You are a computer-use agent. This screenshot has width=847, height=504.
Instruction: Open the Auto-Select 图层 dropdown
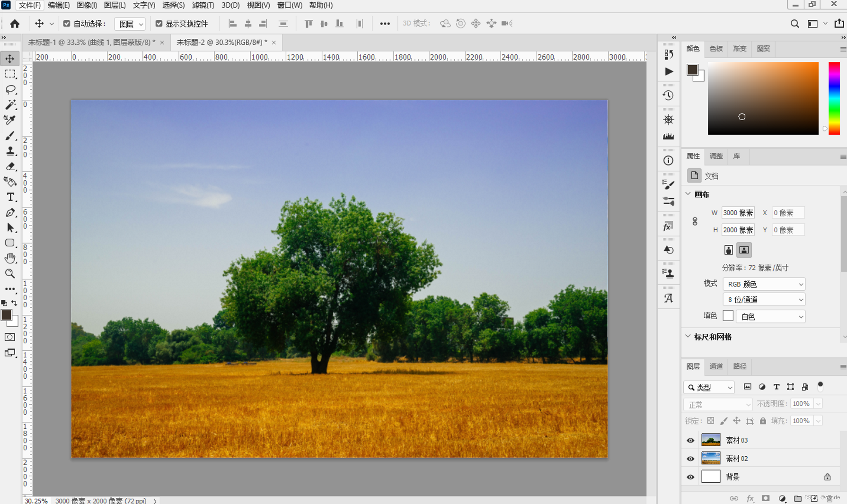click(x=130, y=24)
